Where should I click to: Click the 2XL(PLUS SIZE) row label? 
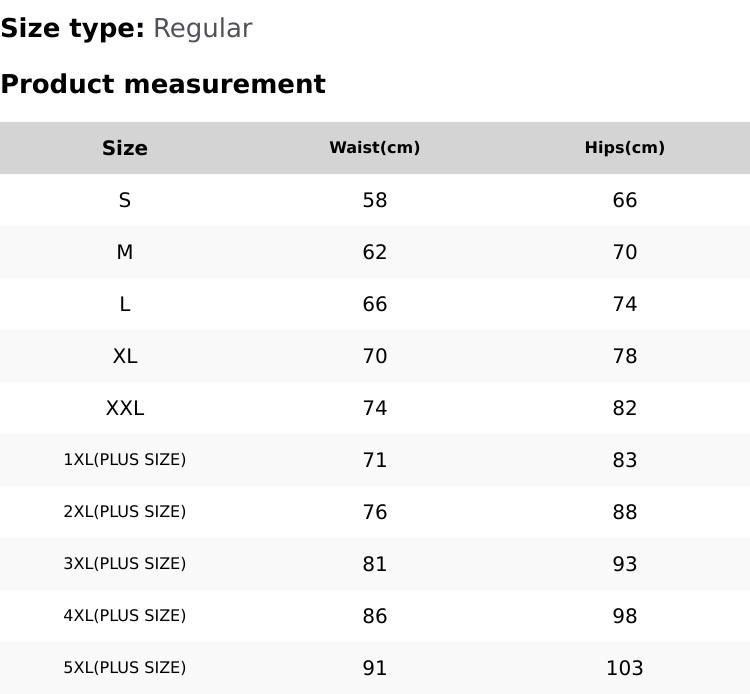point(125,512)
